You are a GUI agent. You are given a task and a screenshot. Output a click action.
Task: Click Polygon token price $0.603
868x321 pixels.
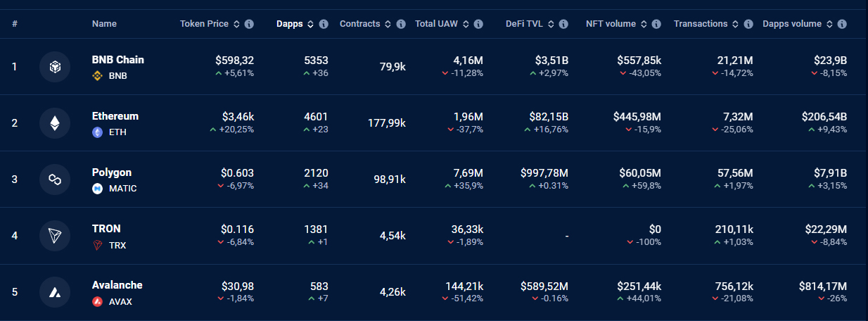pyautogui.click(x=237, y=173)
